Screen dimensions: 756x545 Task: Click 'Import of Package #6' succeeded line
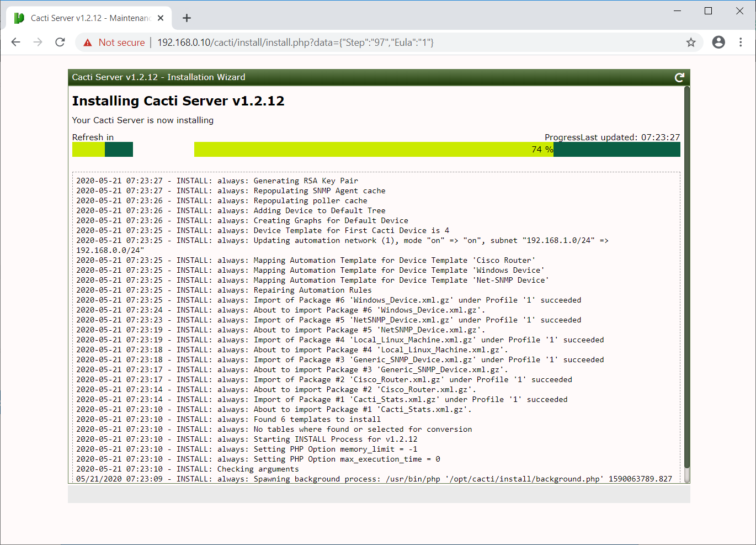coord(328,300)
